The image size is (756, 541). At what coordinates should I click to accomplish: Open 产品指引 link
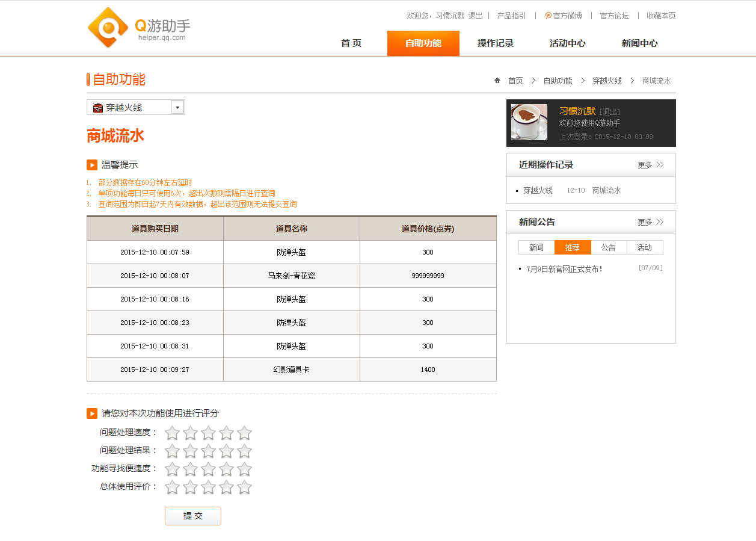(x=512, y=16)
